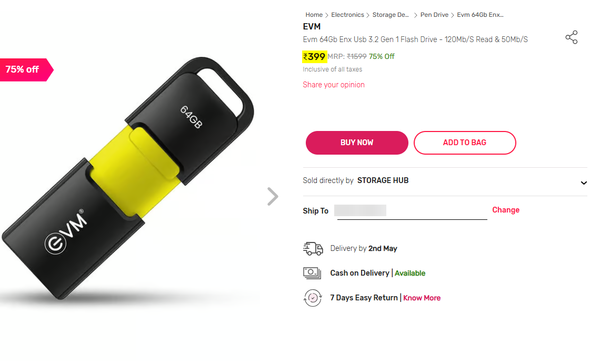Open Know More about easy return
The image size is (590, 364).
point(422,298)
